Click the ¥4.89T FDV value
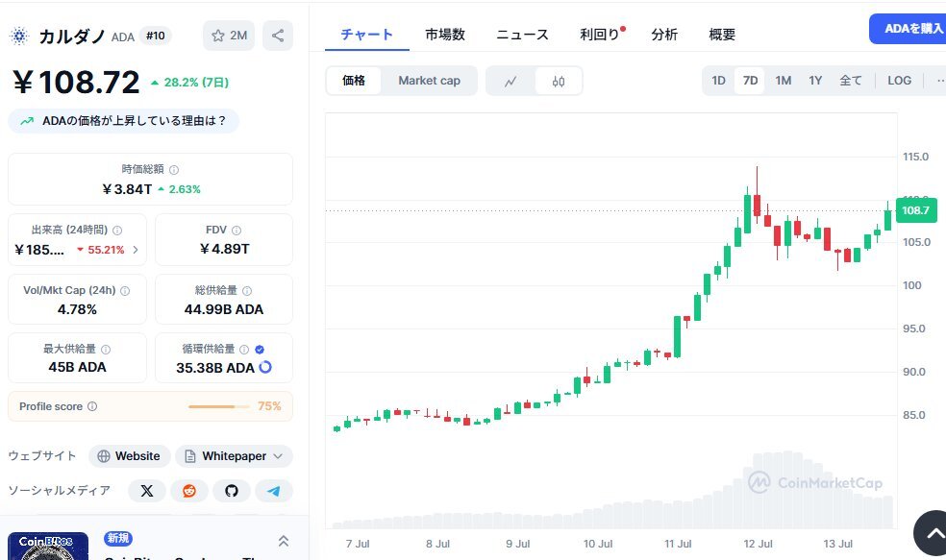This screenshot has height=560, width=946. (x=224, y=249)
